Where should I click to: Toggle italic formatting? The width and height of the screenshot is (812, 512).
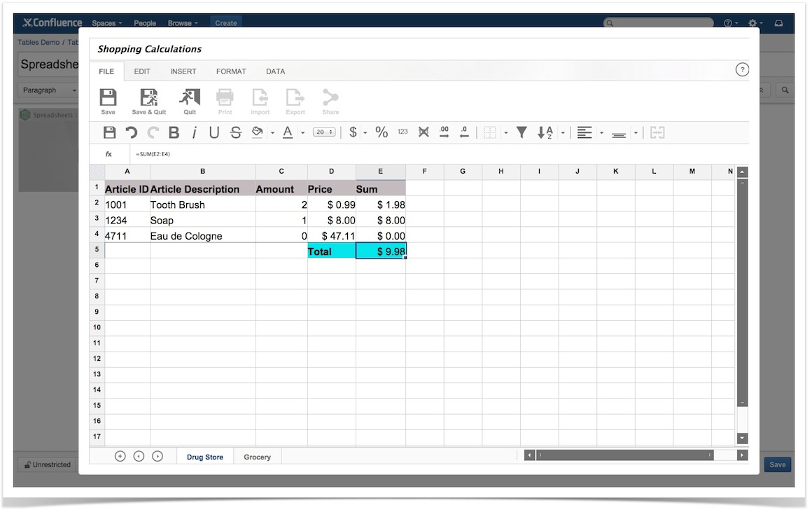coord(194,132)
